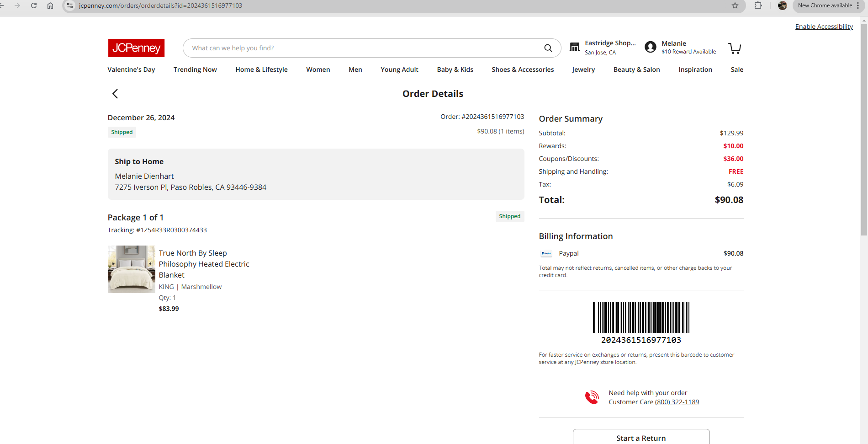This screenshot has width=868, height=444.
Task: Open the shopping cart icon
Action: [735, 48]
